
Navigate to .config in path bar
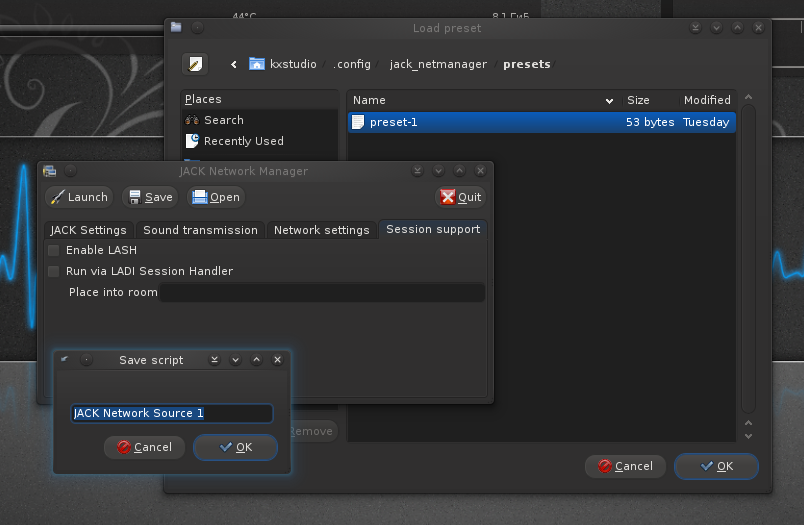(352, 64)
